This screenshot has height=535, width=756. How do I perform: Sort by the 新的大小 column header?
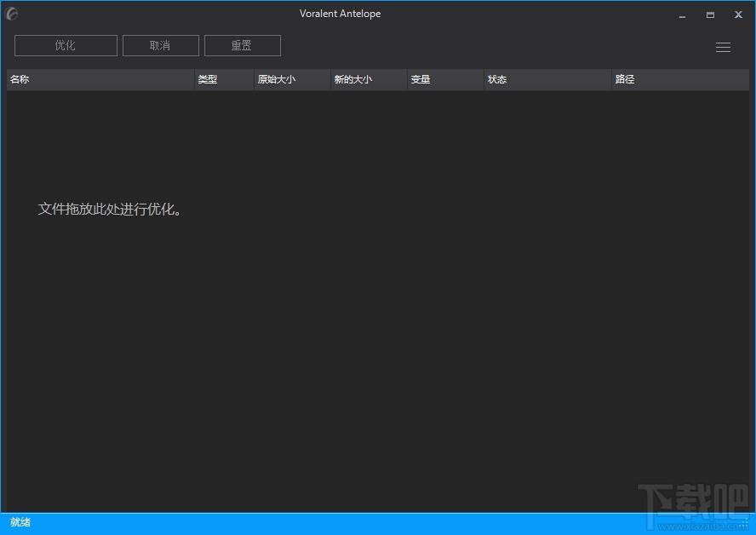[369, 79]
